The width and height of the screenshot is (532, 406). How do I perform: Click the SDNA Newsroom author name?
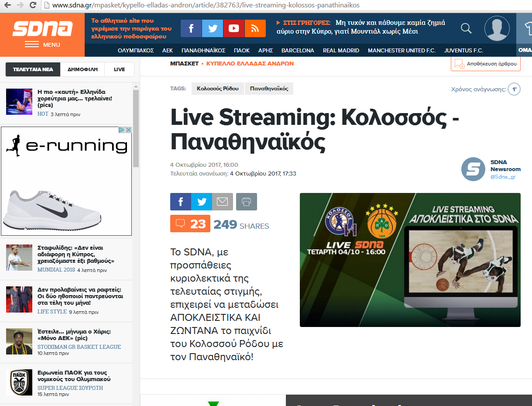[x=505, y=165]
